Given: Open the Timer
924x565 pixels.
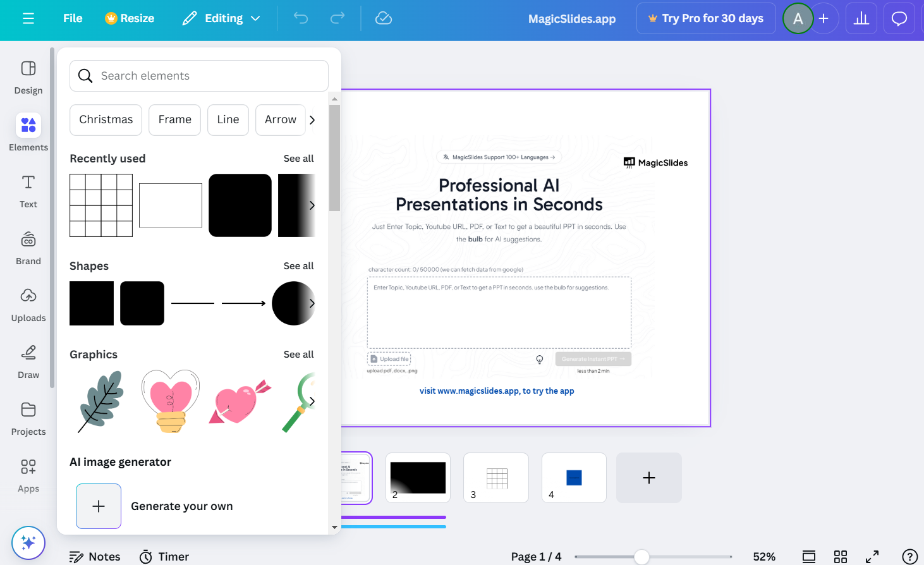Looking at the screenshot, I should (x=164, y=557).
